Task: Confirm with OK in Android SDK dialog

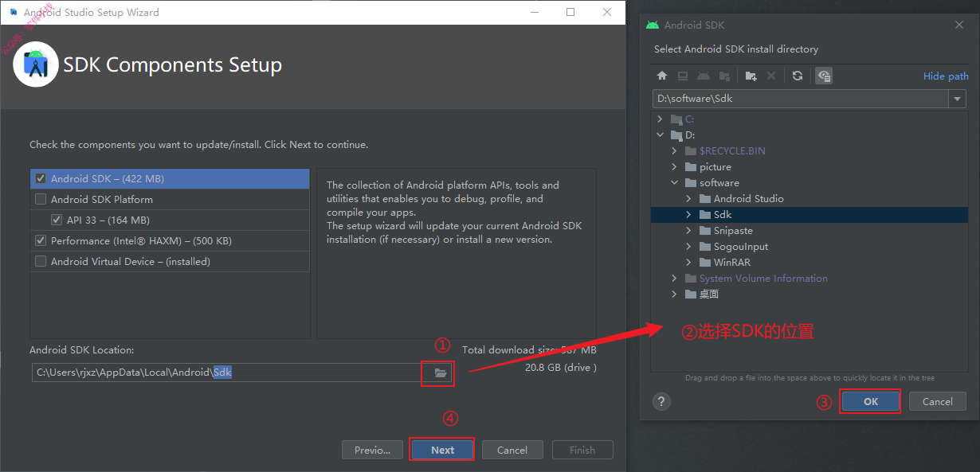Action: (x=871, y=401)
